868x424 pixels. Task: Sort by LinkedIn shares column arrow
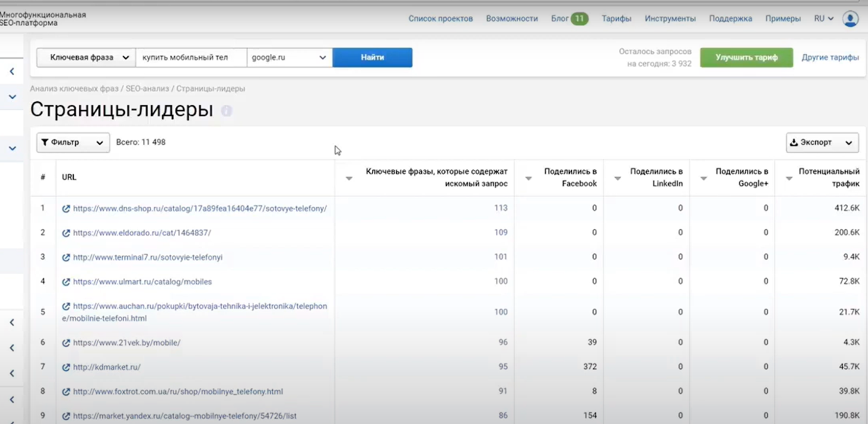point(617,178)
